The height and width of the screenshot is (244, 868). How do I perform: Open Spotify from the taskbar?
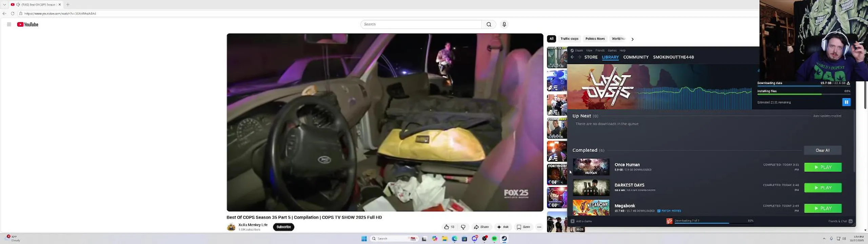(x=494, y=239)
